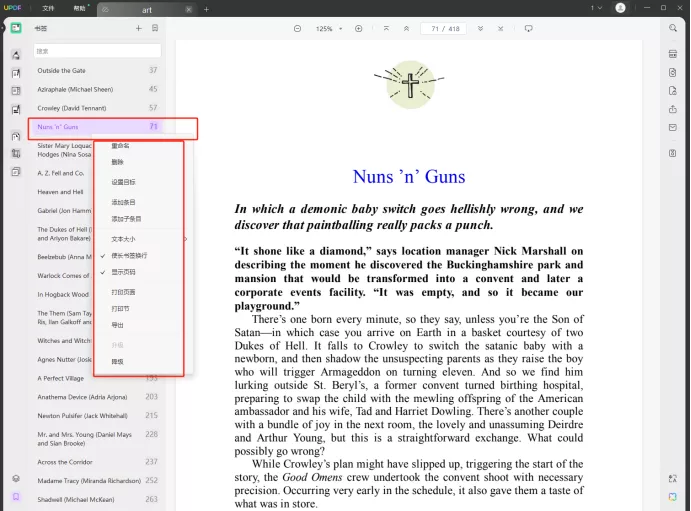Open the user account avatar
The width and height of the screenshot is (691, 511).
tap(620, 8)
